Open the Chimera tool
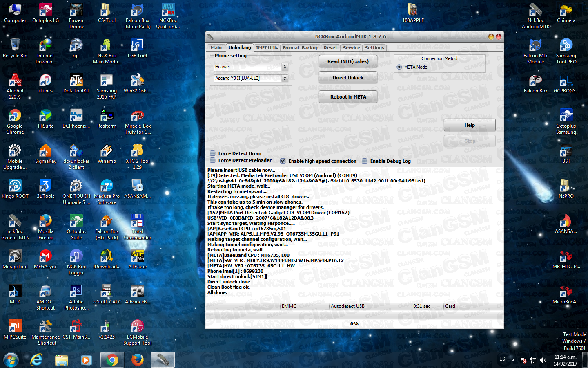The width and height of the screenshot is (588, 368). (566, 12)
